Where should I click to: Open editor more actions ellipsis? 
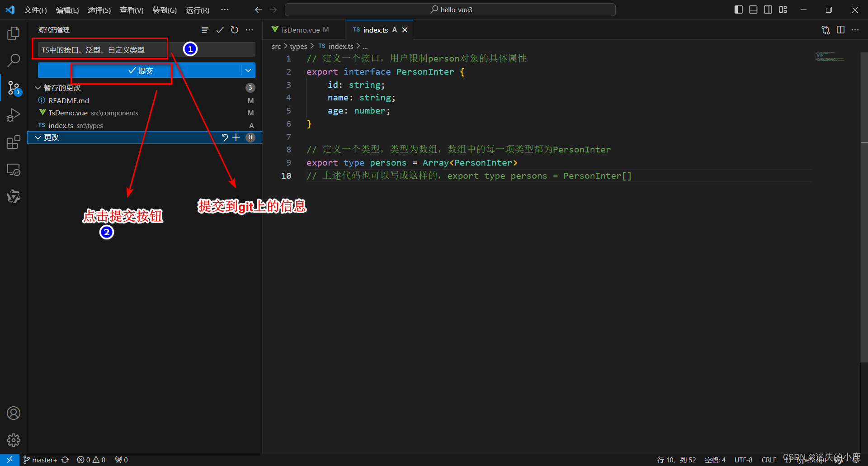[855, 30]
